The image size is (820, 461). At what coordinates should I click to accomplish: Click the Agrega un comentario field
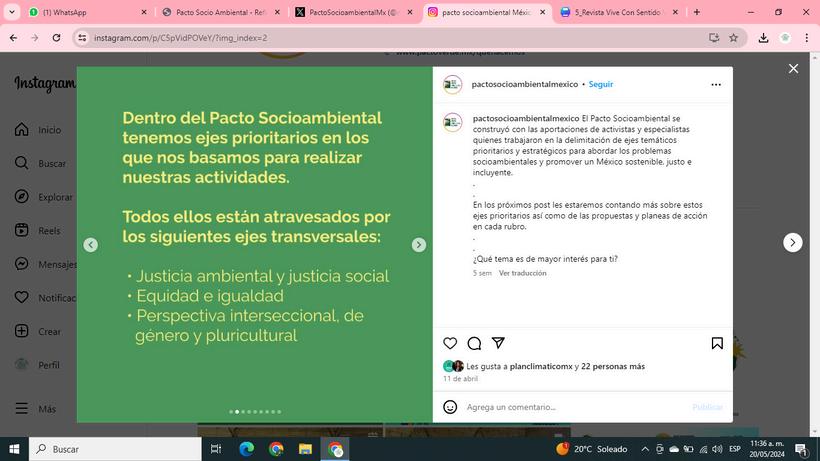tap(575, 407)
